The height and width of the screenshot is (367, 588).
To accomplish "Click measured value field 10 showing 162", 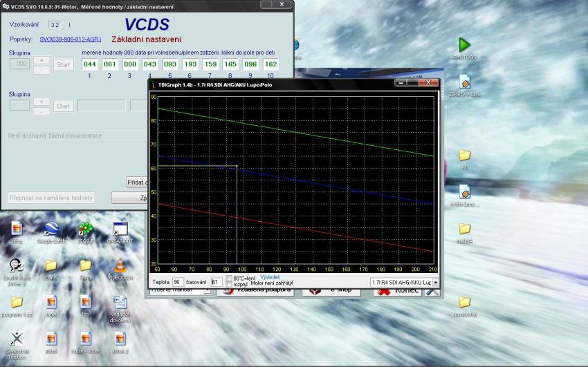I will [270, 64].
